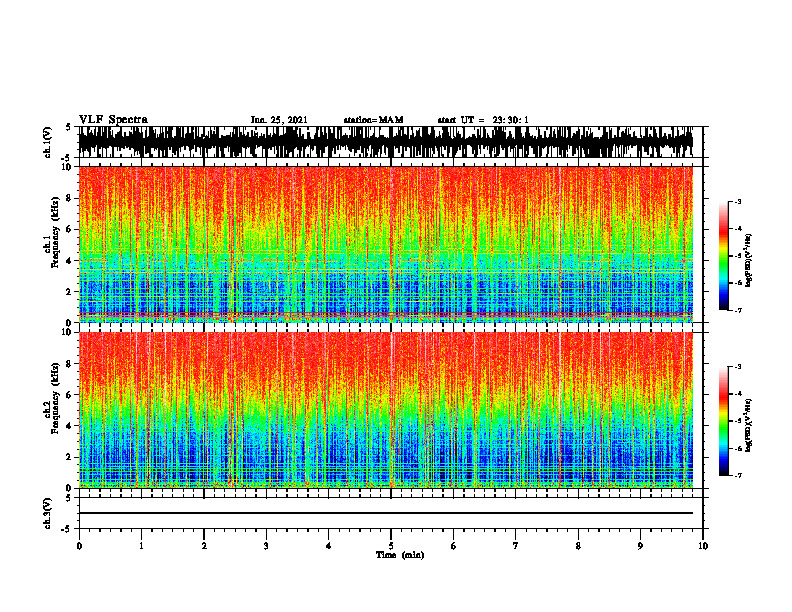Click the ch.1 color scale unit label
The height and width of the screenshot is (612, 792).
click(x=749, y=261)
